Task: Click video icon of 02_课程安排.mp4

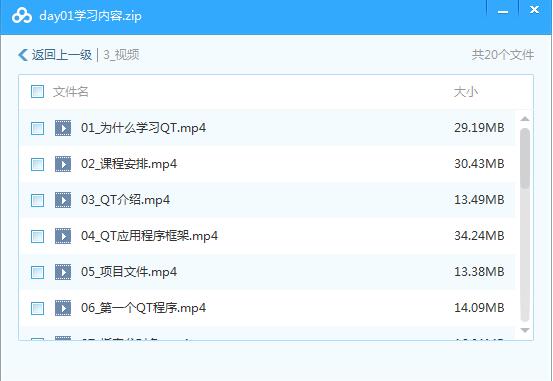Action: click(63, 164)
